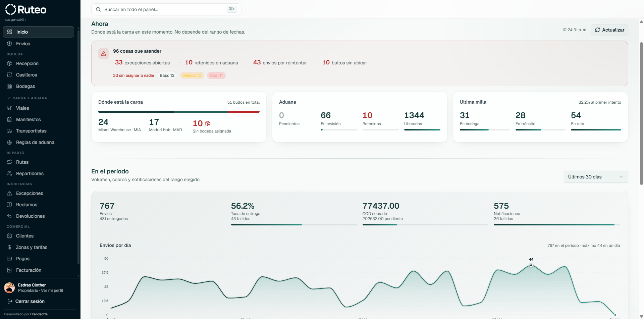Click the Reclamos message icon
644x319 pixels.
pos(9,205)
